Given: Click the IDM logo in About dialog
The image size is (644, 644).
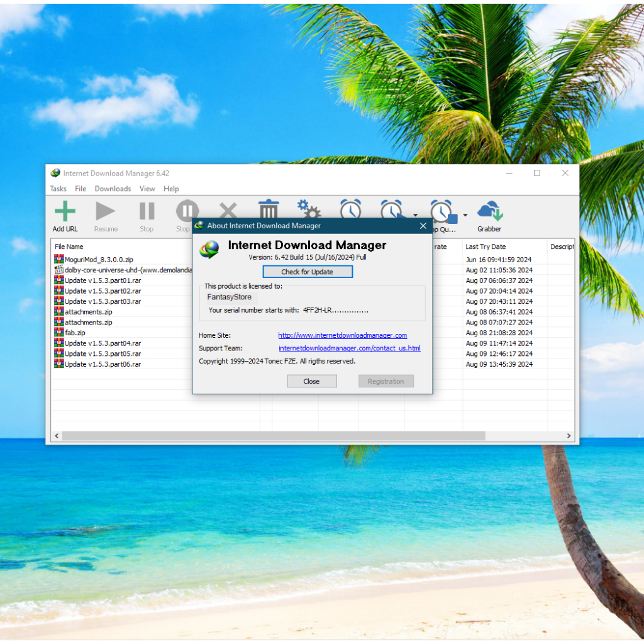Looking at the screenshot, I should (209, 249).
